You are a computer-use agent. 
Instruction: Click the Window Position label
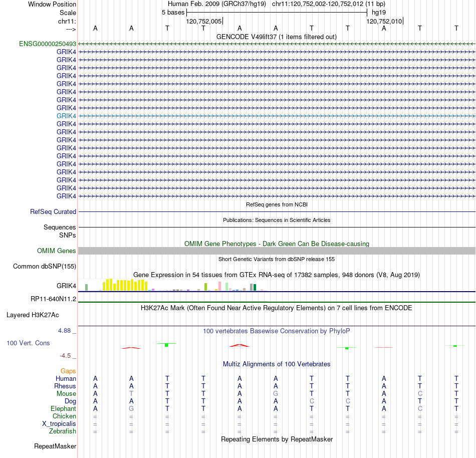[x=52, y=4]
